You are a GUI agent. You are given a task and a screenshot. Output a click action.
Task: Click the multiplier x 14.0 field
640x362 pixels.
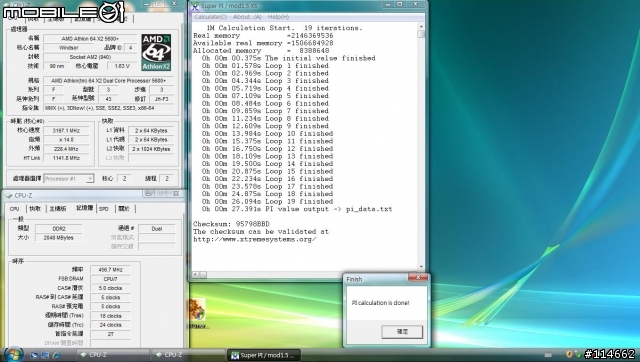[x=67, y=140]
